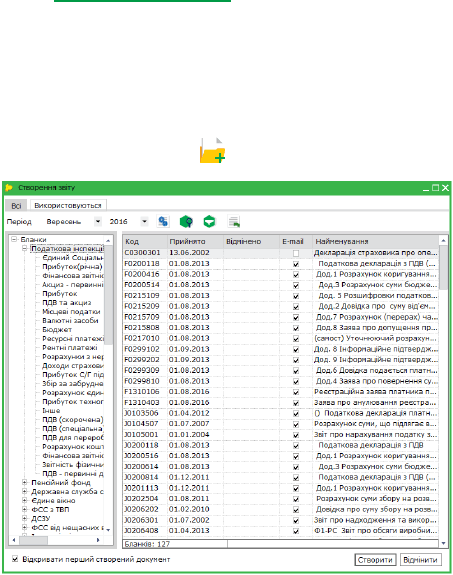Uncheck E-mail checkbox for F0200118 row
The height and width of the screenshot is (575, 453).
click(x=296, y=264)
